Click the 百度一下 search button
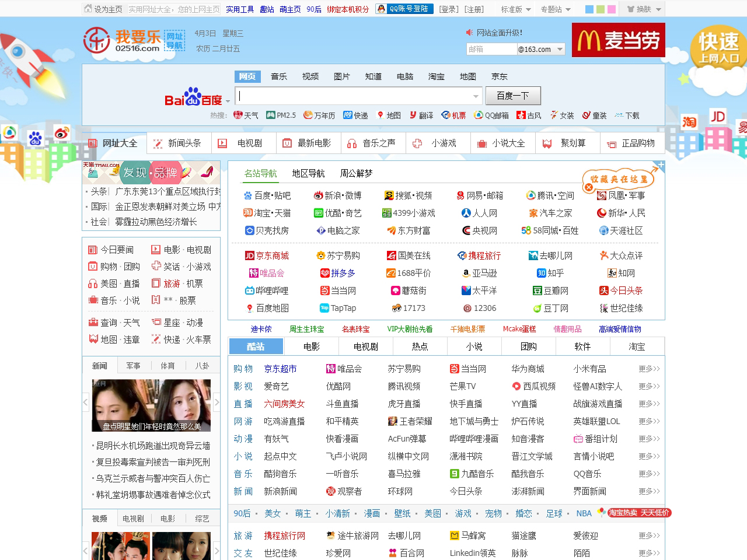Image resolution: width=747 pixels, height=560 pixels. click(x=513, y=96)
